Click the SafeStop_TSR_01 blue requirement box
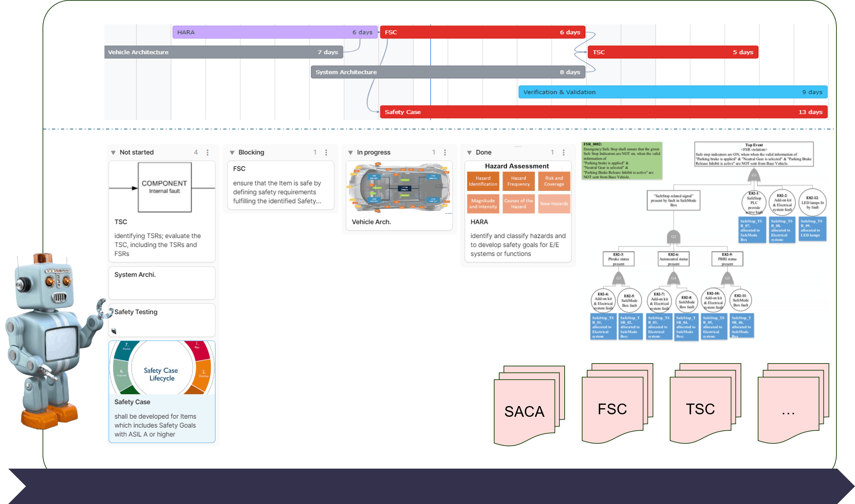 [x=603, y=326]
